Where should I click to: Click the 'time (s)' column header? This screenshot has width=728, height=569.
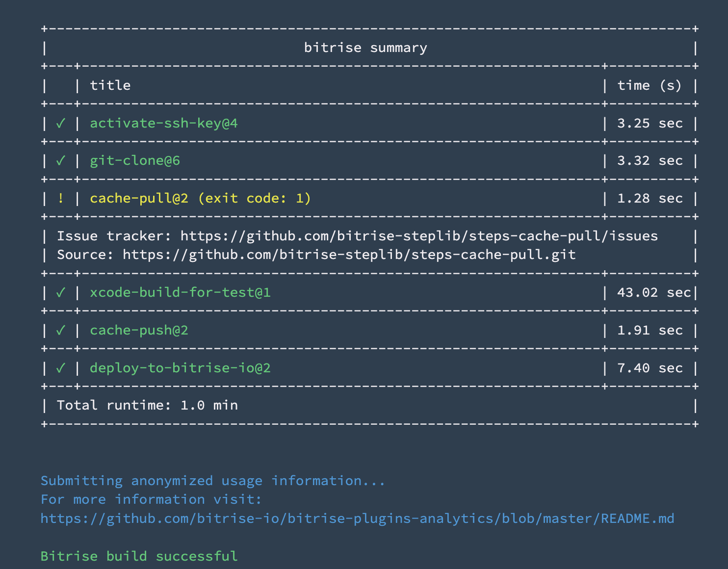click(x=650, y=85)
